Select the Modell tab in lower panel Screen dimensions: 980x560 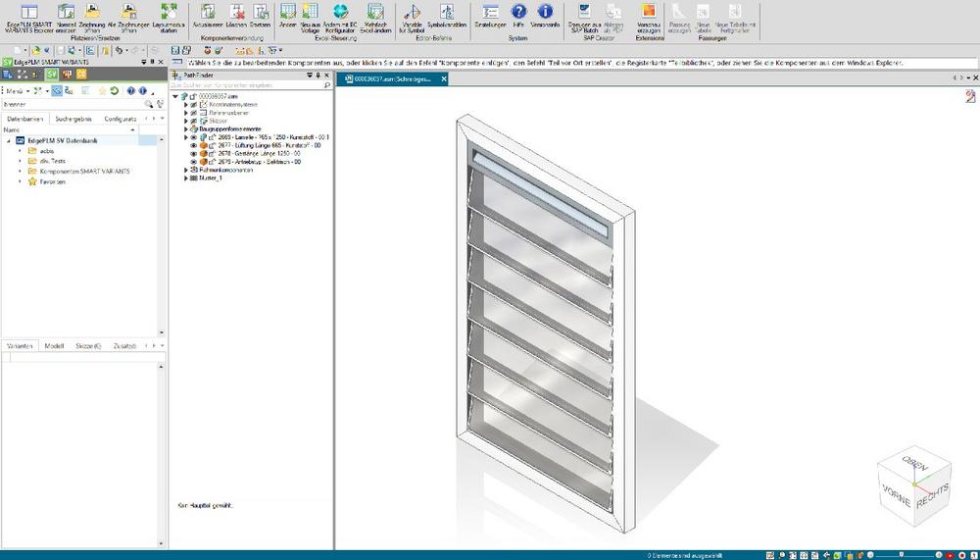(55, 346)
